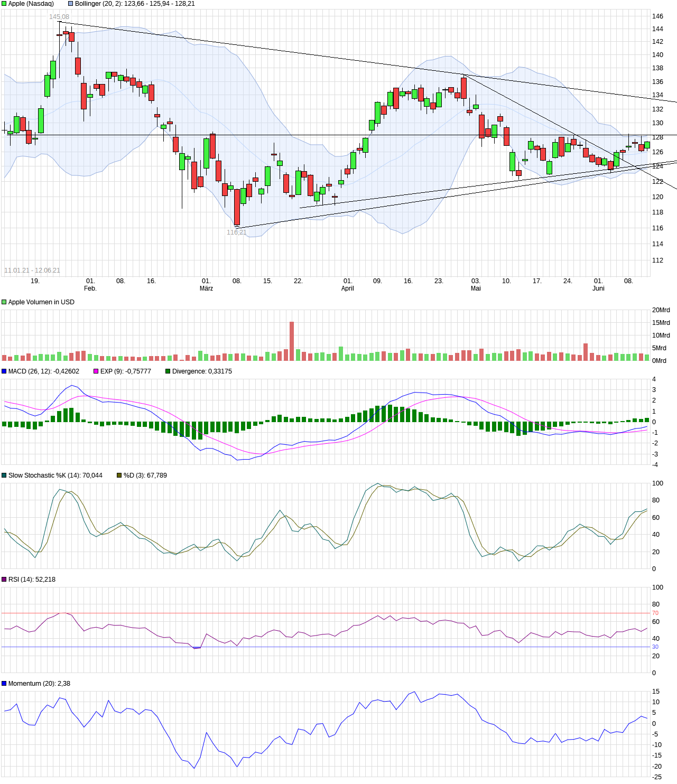Click the green Apple (Nasdaq) legend swatch
The image size is (677, 784).
[4, 4]
